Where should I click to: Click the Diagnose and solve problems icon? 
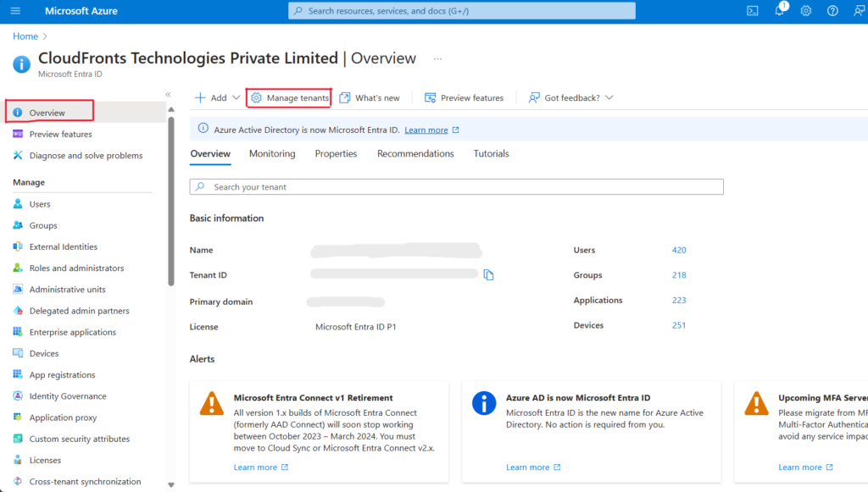[x=18, y=155]
